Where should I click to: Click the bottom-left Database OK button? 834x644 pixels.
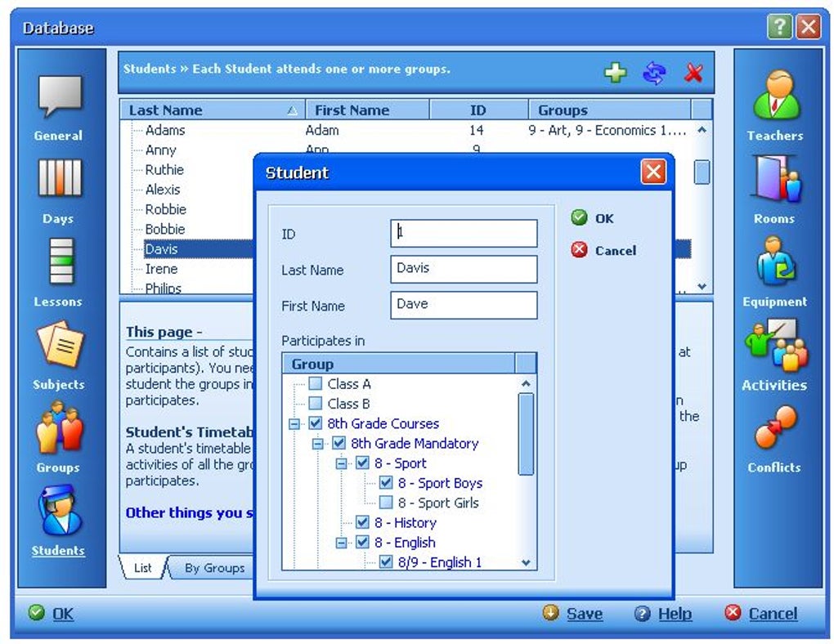point(51,613)
